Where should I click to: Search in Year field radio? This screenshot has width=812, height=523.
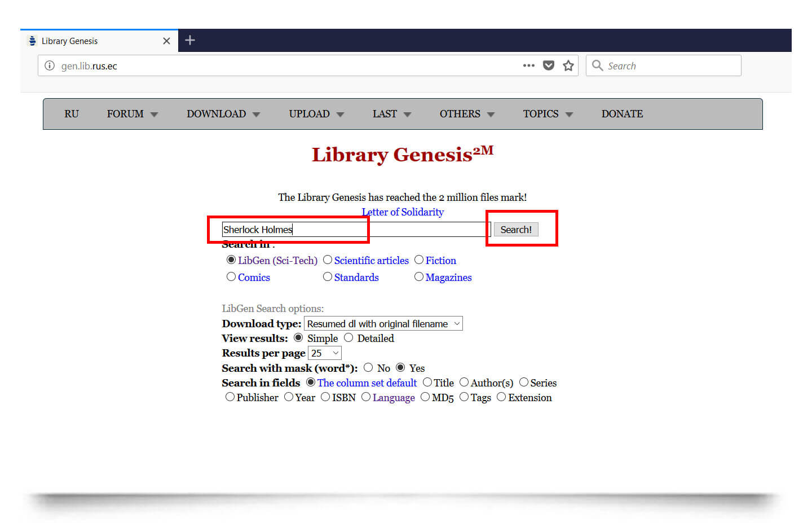point(289,397)
